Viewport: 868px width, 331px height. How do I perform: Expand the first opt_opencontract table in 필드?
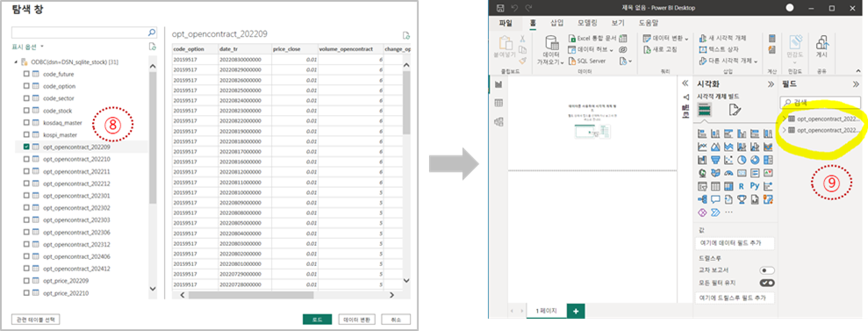[x=785, y=119]
